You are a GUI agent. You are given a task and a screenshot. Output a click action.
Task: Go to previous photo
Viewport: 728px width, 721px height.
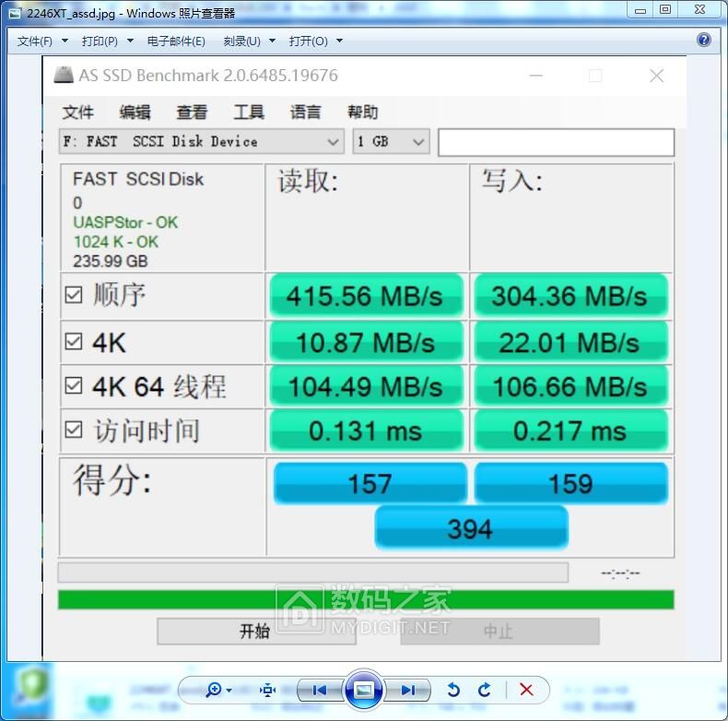(320, 691)
